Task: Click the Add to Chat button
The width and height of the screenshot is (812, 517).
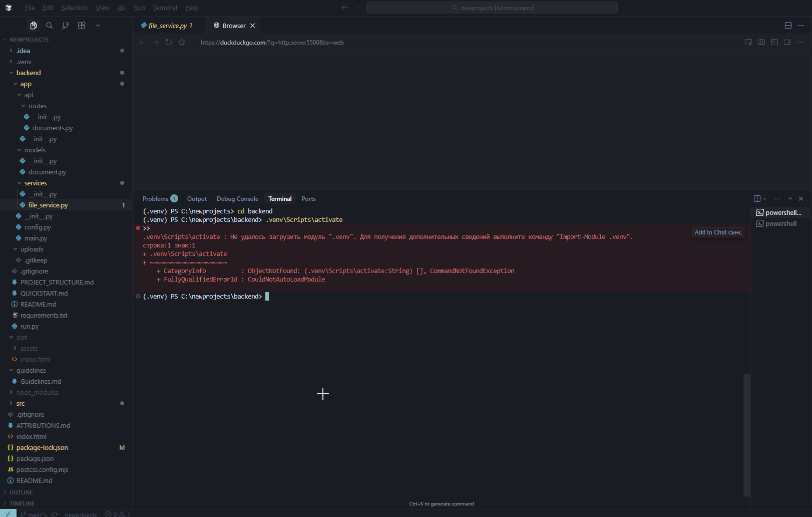Action: [718, 232]
